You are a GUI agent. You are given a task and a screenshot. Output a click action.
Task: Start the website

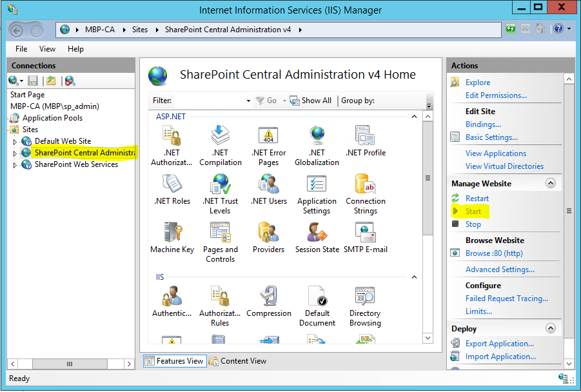[473, 211]
